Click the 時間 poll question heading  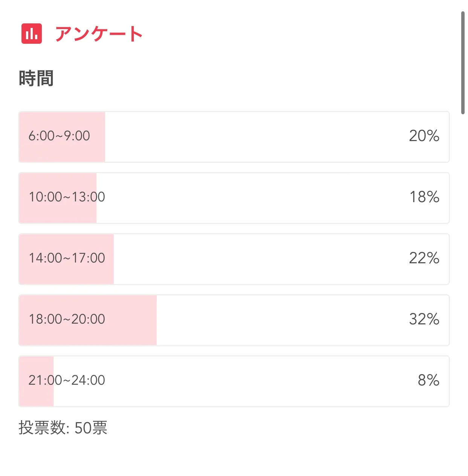[36, 78]
